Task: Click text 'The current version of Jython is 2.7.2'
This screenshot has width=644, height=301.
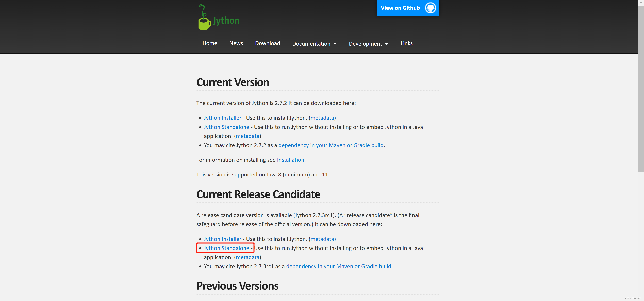Action: click(x=241, y=103)
